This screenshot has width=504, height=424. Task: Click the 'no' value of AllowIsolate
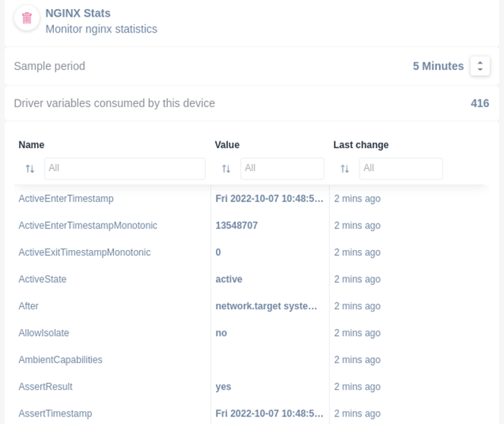[221, 333]
